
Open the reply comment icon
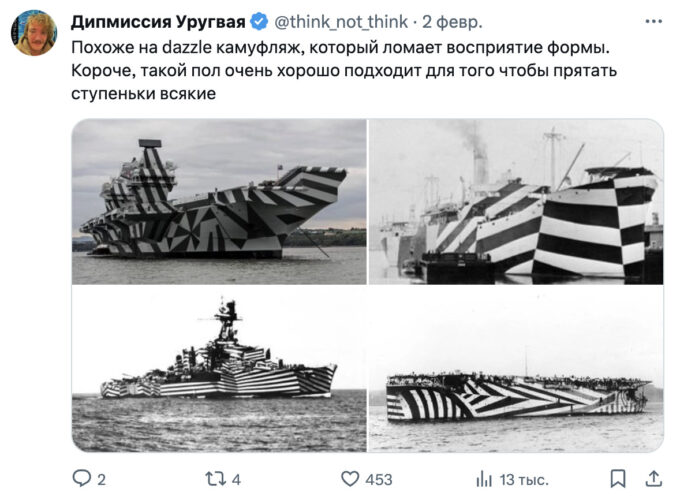click(81, 478)
